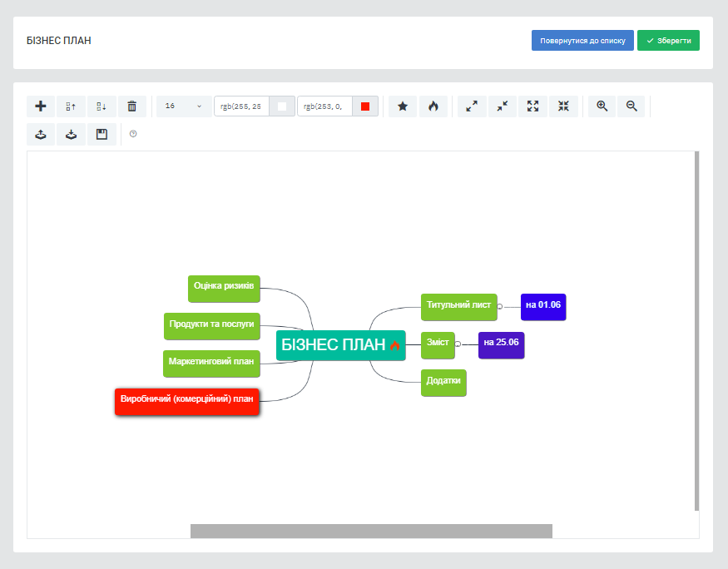Click the trash icon to delete node
This screenshot has height=569, width=728.
(131, 106)
